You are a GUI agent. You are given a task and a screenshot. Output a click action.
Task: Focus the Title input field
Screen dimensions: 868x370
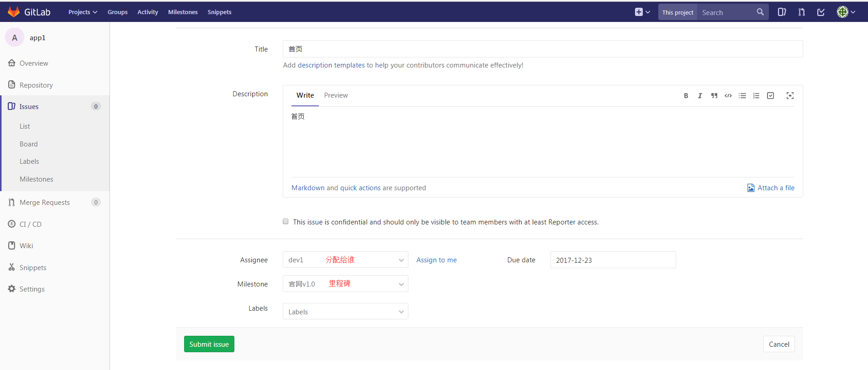point(543,49)
